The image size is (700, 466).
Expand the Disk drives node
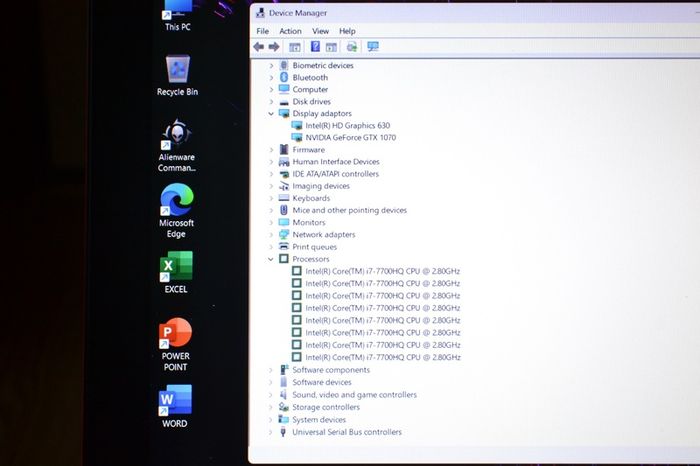click(x=271, y=102)
